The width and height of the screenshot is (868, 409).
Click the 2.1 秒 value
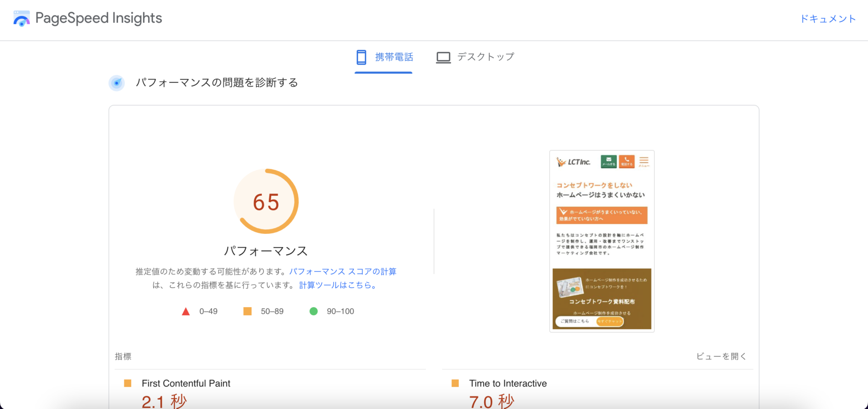[164, 401]
